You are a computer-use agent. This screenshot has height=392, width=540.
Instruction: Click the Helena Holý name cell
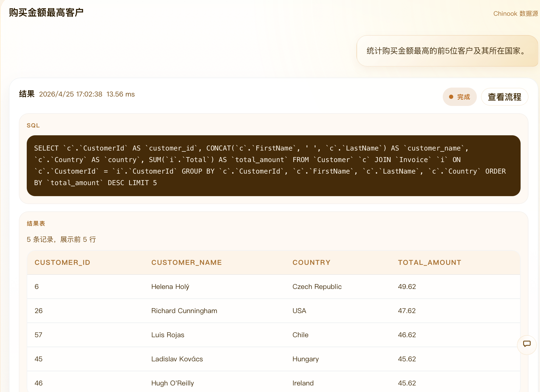pos(170,287)
